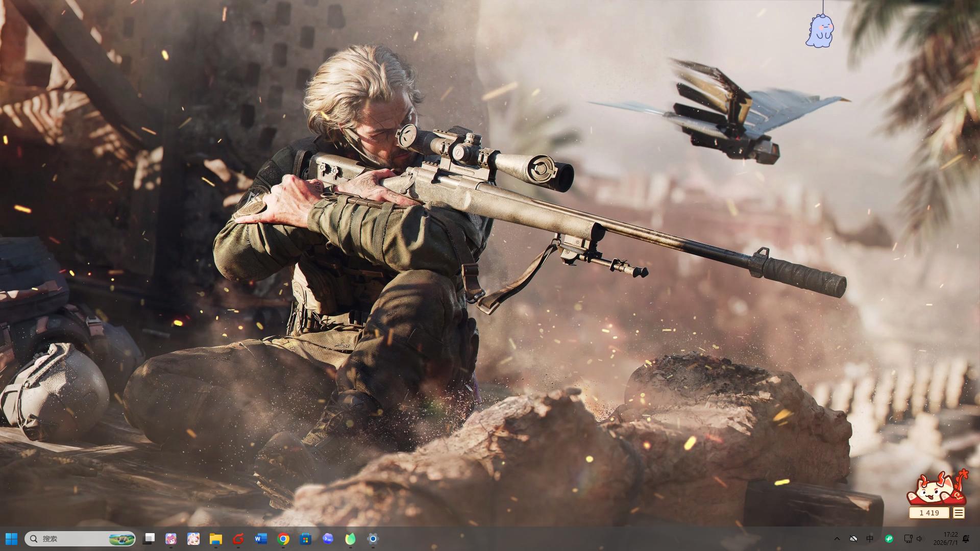Expand the hidden system tray icons
Screen dimensions: 980x551
coord(837,539)
